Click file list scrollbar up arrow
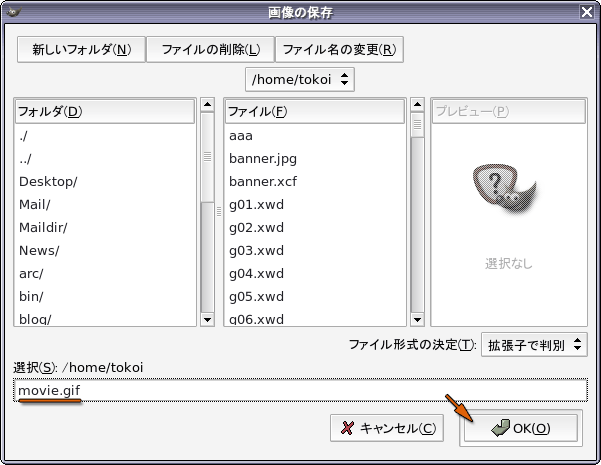The height and width of the screenshot is (465, 601). click(417, 104)
